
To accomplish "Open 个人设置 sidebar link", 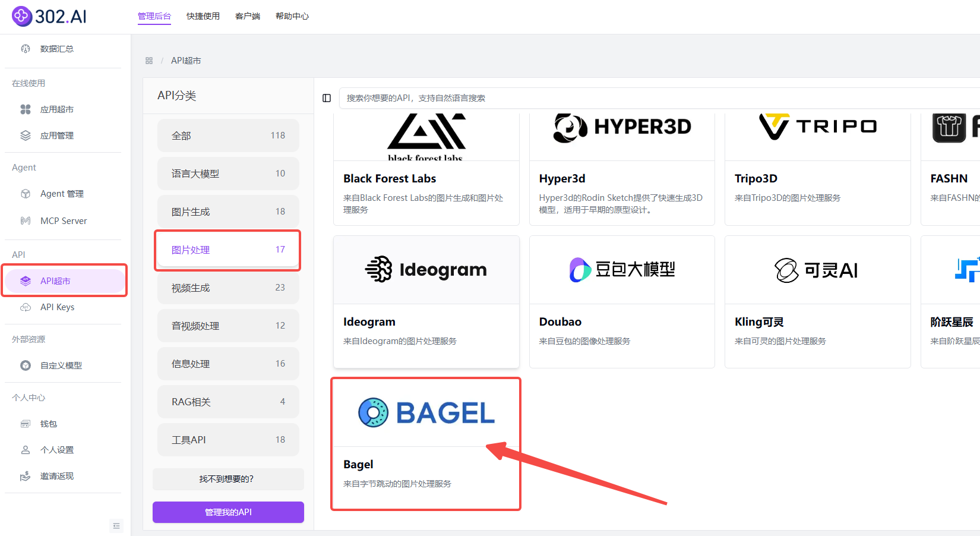I will [57, 450].
